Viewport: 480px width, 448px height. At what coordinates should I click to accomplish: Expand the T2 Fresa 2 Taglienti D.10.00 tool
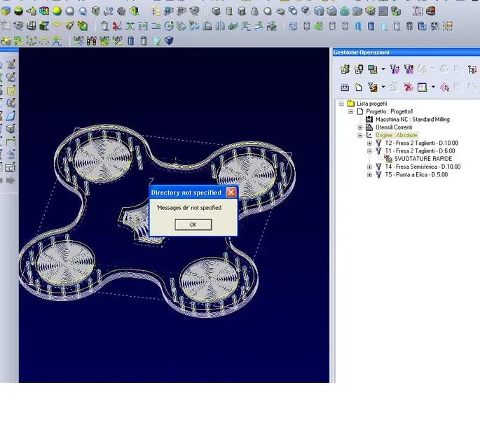tap(369, 143)
